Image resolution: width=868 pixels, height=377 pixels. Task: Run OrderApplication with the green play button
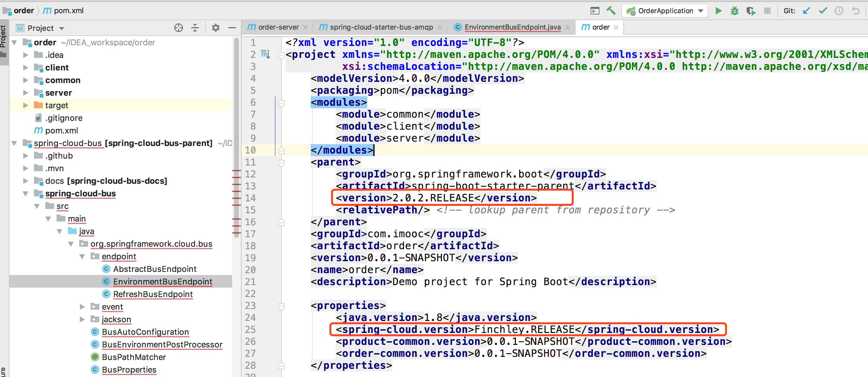click(718, 11)
